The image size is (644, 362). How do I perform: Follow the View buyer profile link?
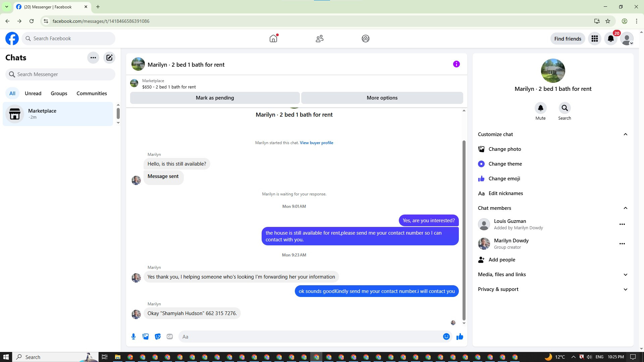click(316, 143)
